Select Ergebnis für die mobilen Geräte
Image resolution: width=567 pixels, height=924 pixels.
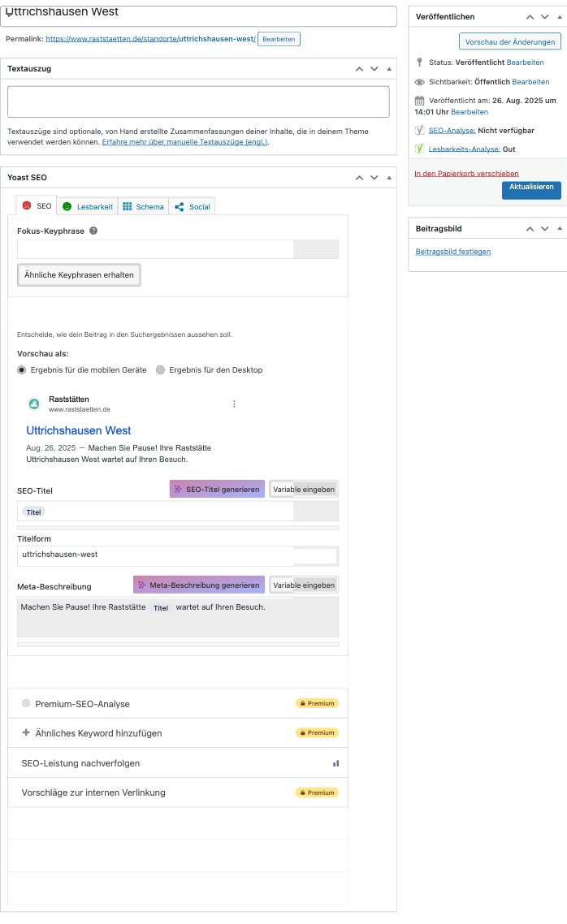click(22, 370)
